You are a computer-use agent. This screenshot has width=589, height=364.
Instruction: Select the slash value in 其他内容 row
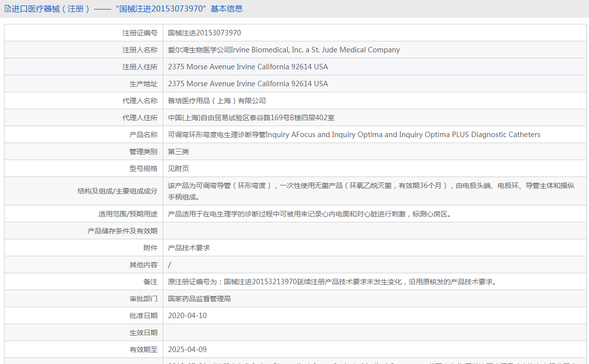click(169, 265)
